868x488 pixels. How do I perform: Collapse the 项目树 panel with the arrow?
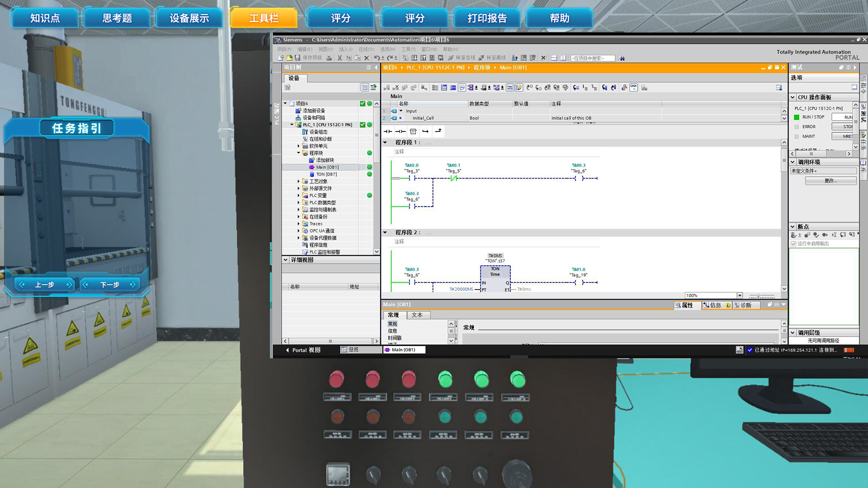pyautogui.click(x=376, y=68)
